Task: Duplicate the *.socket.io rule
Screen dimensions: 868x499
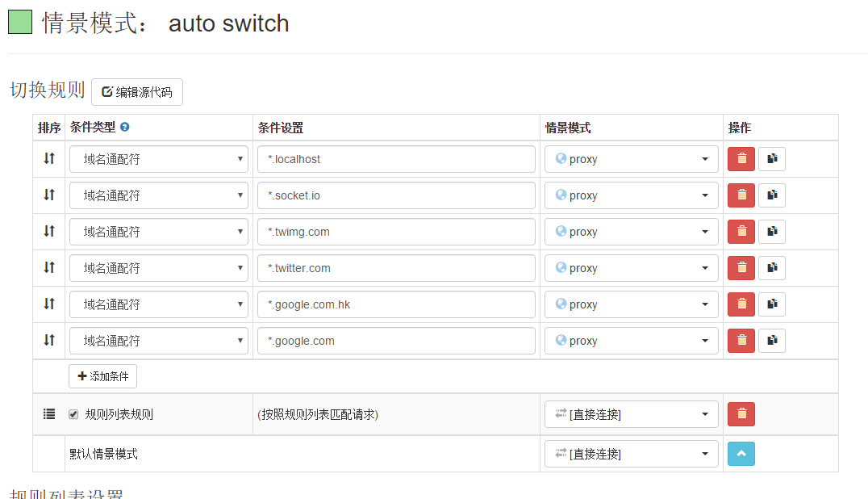Action: point(772,195)
